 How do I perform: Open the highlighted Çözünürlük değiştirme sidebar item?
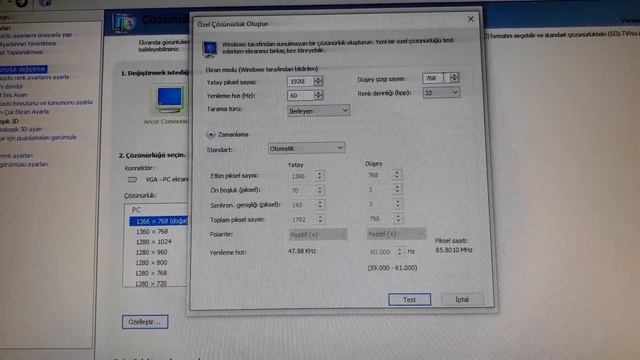(24, 69)
